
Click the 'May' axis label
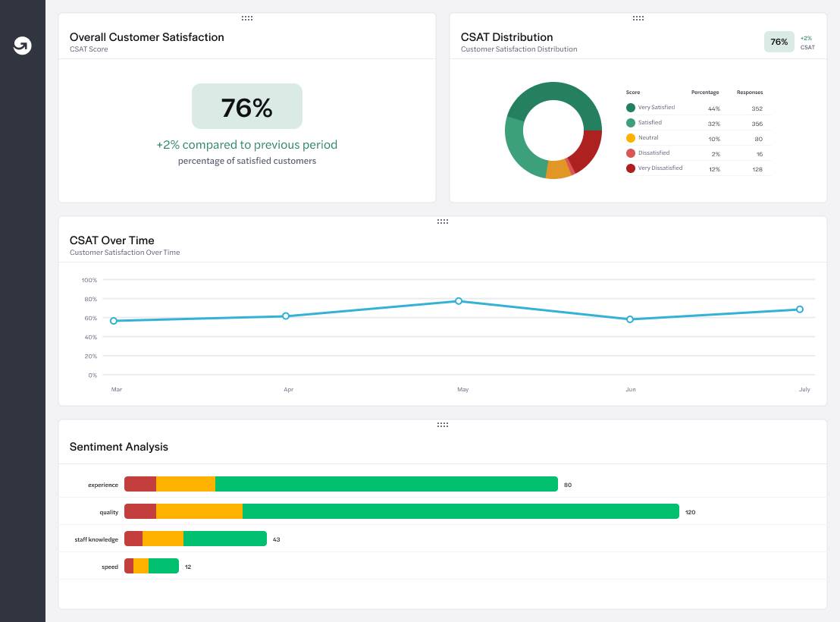463,389
